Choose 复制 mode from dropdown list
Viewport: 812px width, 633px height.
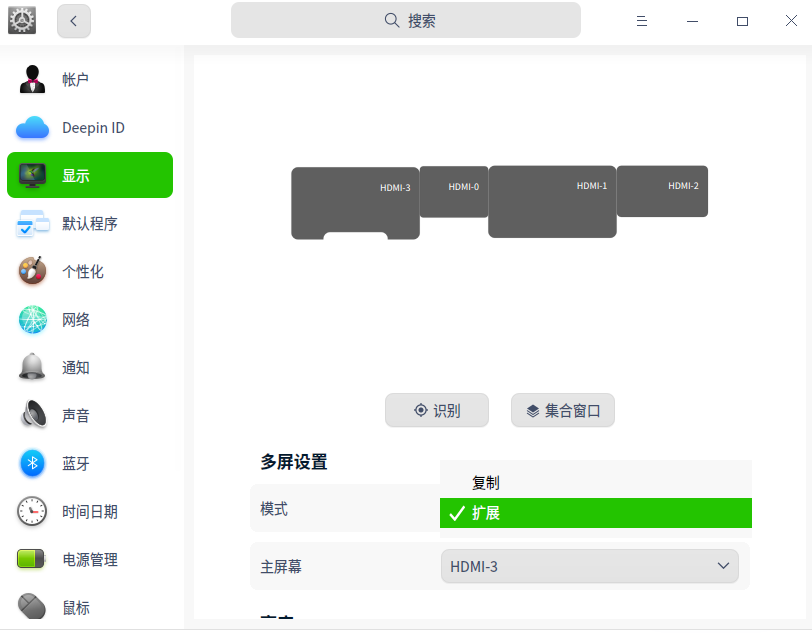(596, 482)
